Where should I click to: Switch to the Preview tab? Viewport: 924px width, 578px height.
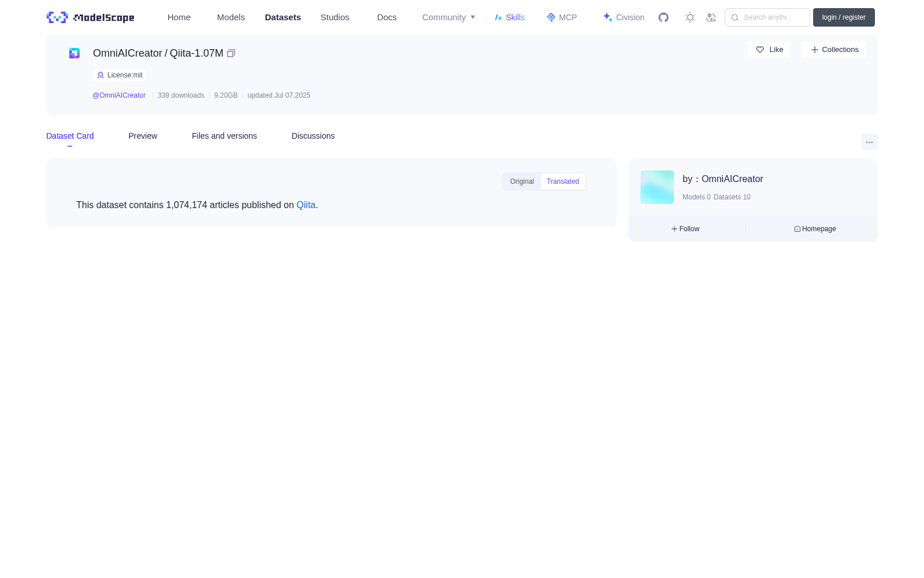click(143, 136)
